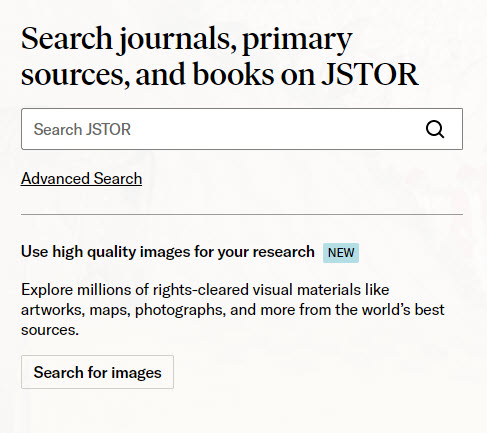Click the 'Use high quality images' subheading
The width and height of the screenshot is (487, 433).
pos(168,252)
